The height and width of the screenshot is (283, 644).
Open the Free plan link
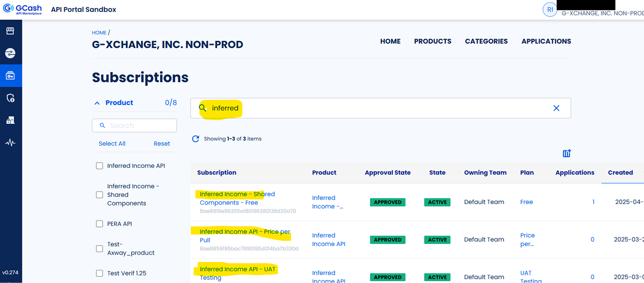pos(527,202)
